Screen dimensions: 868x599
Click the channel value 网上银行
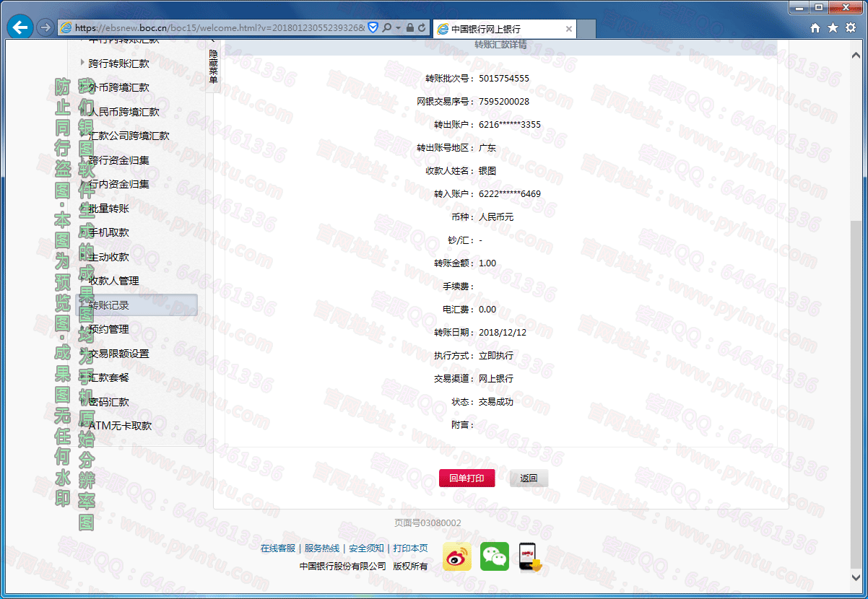pos(496,379)
